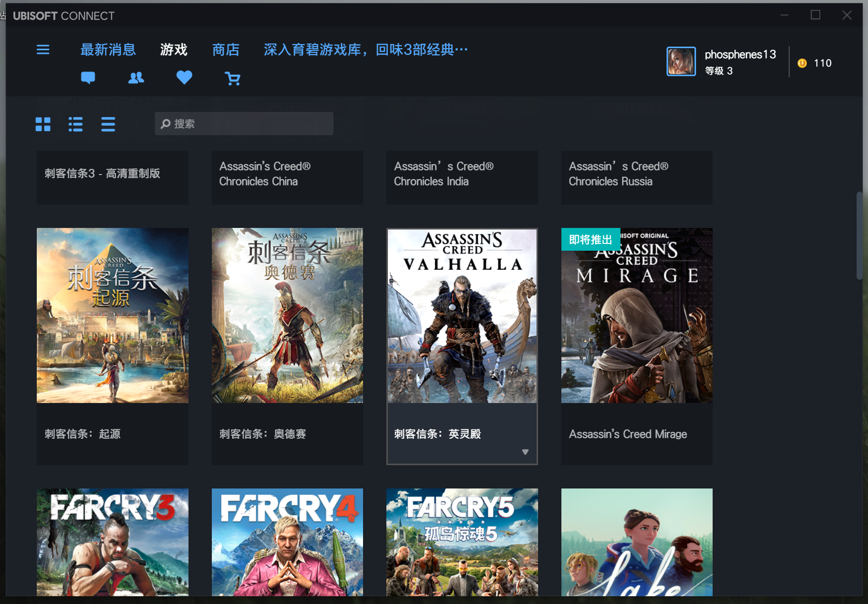Open the chat messages icon

88,78
